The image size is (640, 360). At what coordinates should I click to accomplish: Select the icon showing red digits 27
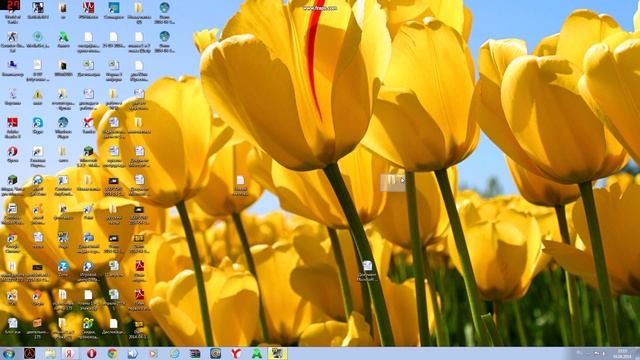(x=11, y=6)
